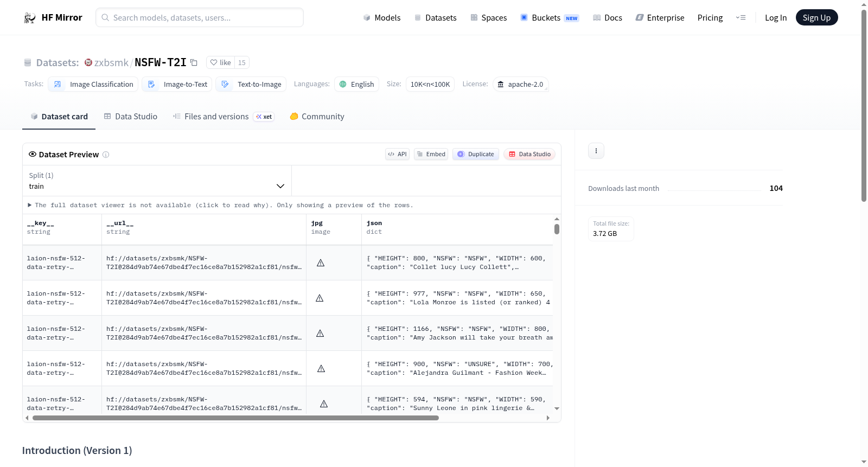Click the xet storage badge

(x=264, y=117)
